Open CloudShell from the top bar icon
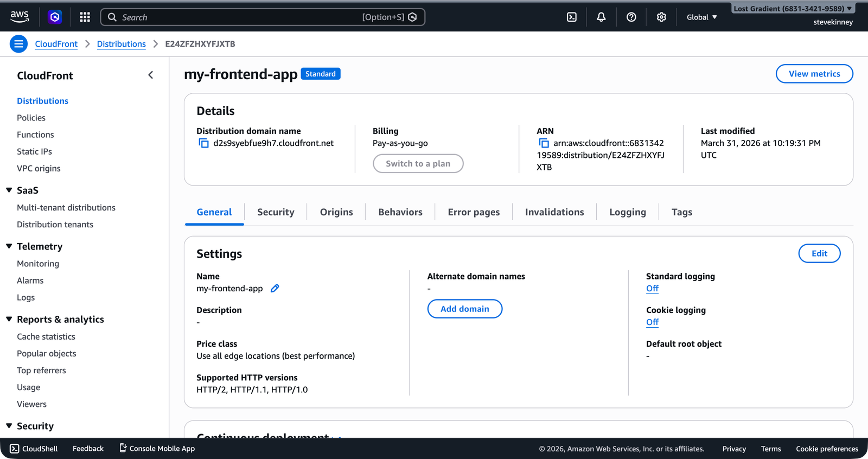This screenshot has width=868, height=459. pyautogui.click(x=571, y=17)
